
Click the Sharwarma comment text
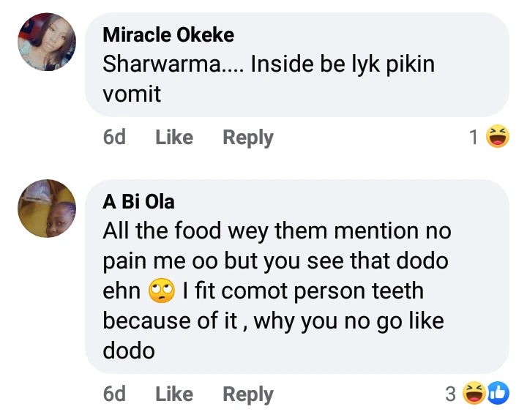pyautogui.click(x=268, y=64)
